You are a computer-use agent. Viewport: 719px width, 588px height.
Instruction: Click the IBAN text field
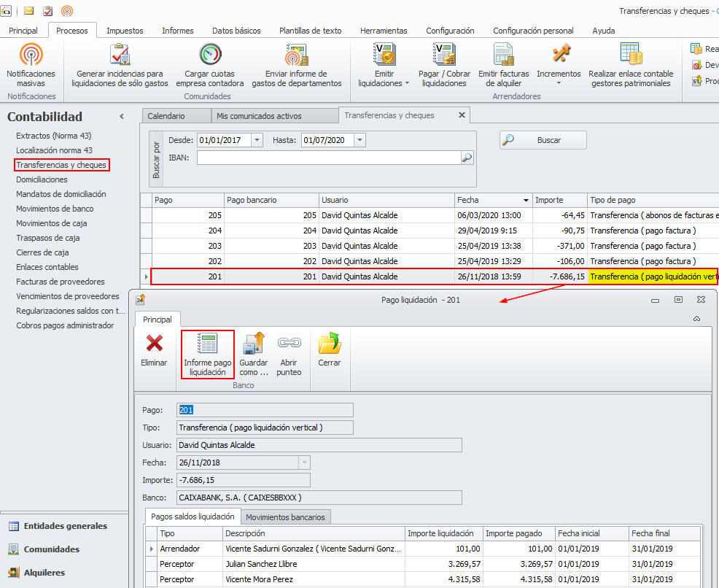click(x=328, y=157)
